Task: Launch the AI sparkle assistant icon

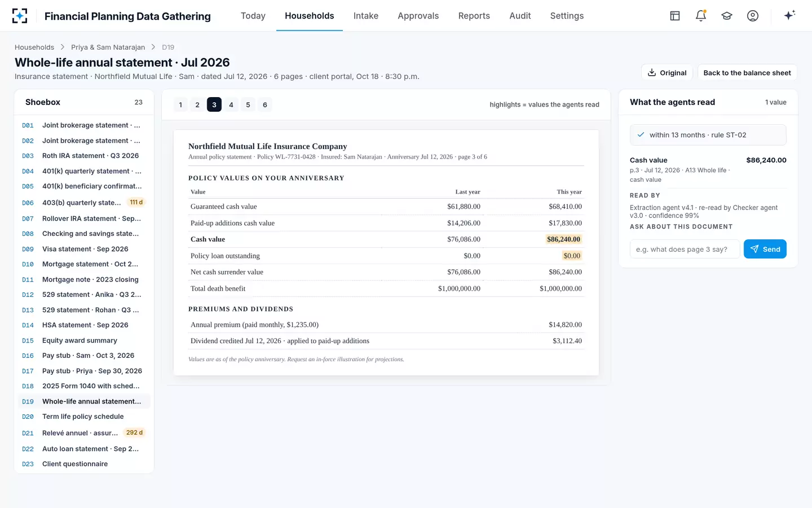Action: point(789,15)
